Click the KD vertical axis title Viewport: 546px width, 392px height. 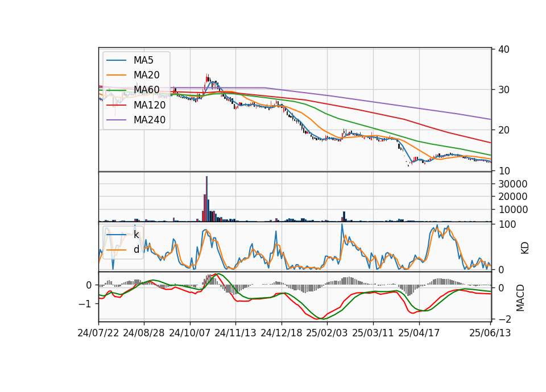525,248
